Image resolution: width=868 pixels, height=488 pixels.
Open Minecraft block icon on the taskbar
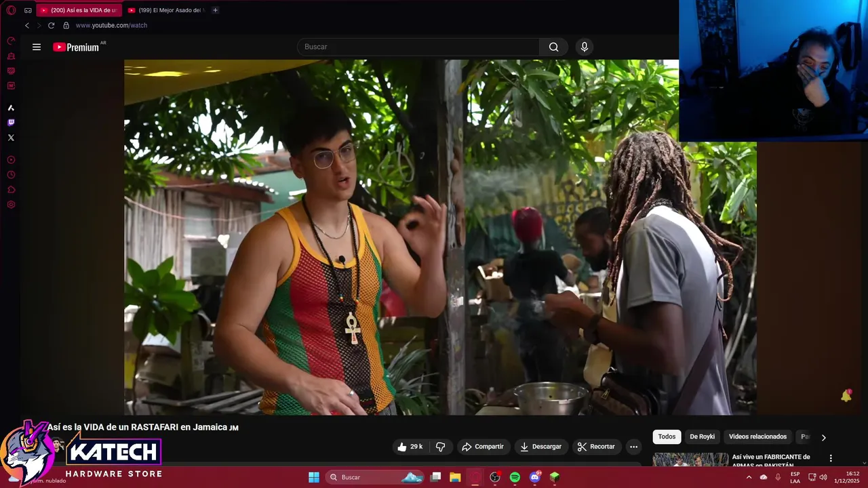click(555, 477)
